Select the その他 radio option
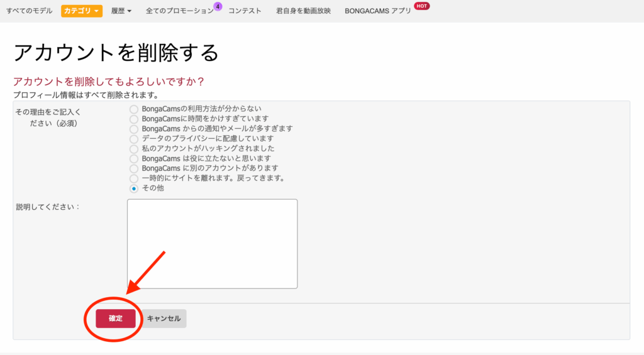 134,188
